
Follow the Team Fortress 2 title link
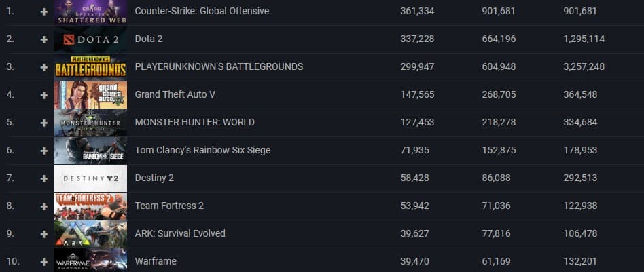[169, 206]
